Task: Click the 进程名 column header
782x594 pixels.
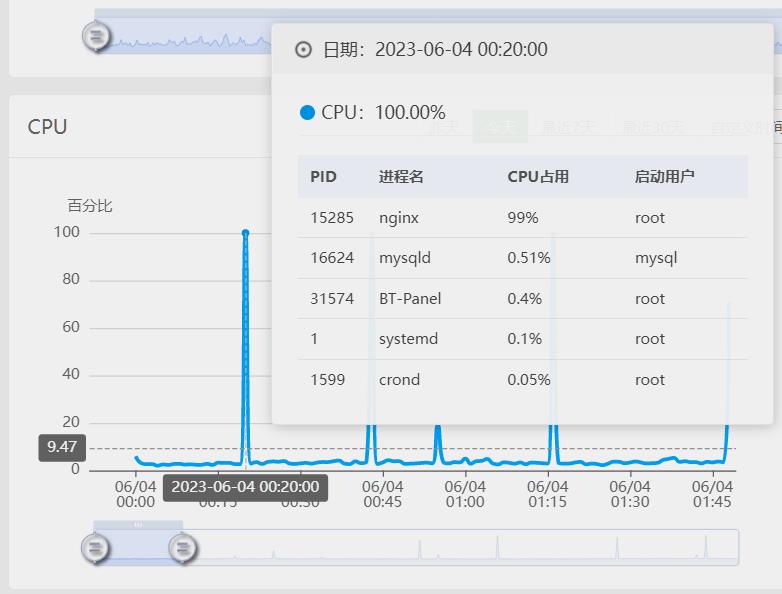Action: (x=401, y=177)
